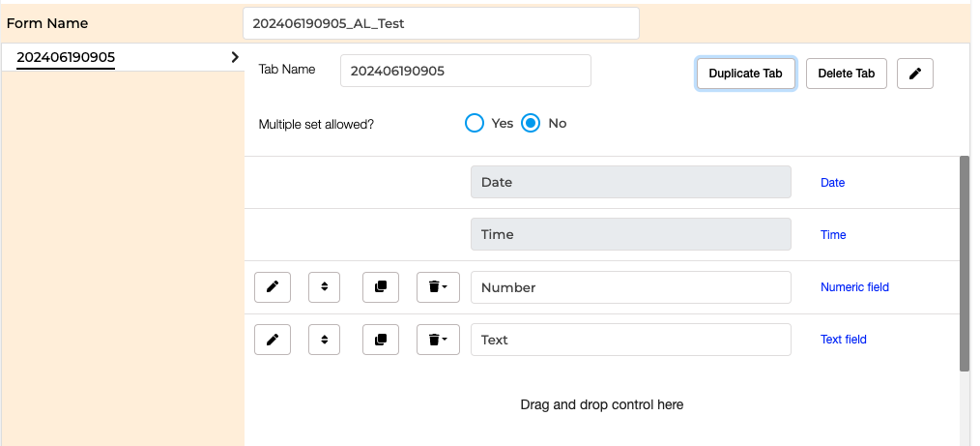This screenshot has height=446, width=980.
Task: Open trash dropdown for Number row
Action: pyautogui.click(x=438, y=287)
